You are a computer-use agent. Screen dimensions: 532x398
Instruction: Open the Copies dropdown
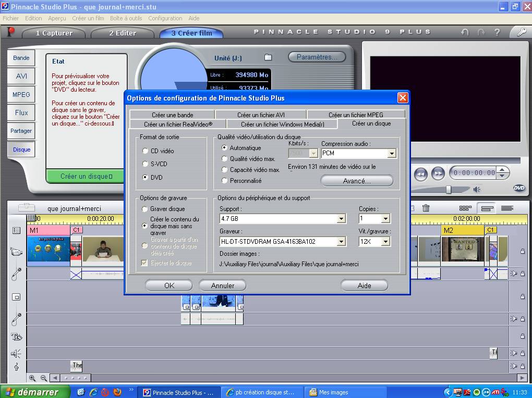pos(385,219)
